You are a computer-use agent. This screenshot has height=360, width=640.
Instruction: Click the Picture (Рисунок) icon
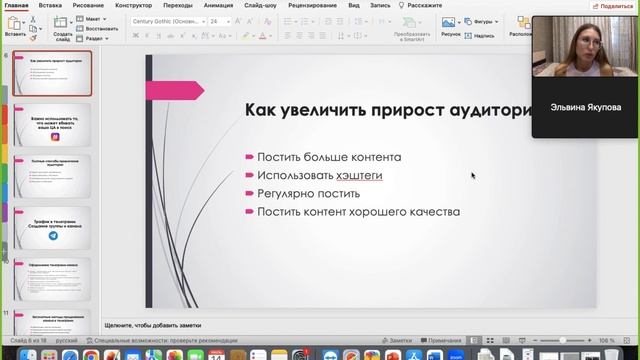[448, 22]
